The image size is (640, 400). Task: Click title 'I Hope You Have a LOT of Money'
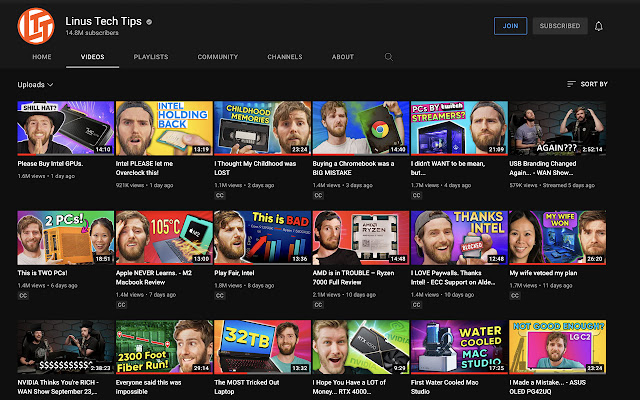pos(349,387)
